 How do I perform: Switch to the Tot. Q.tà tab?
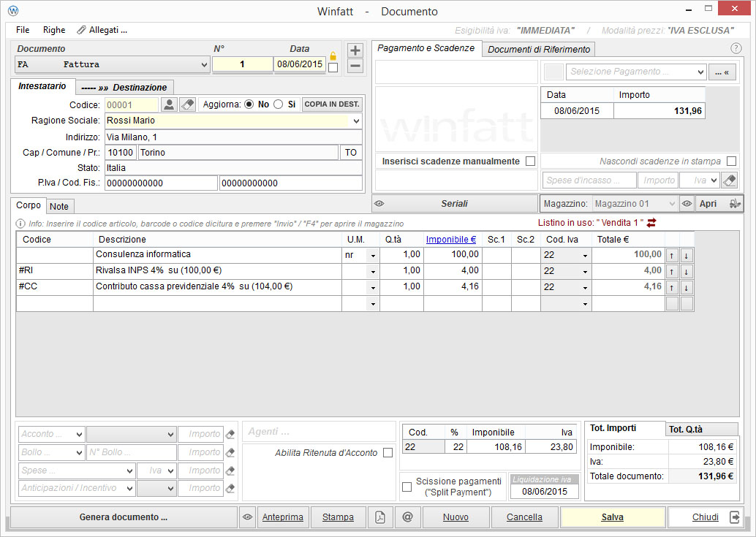coord(702,429)
